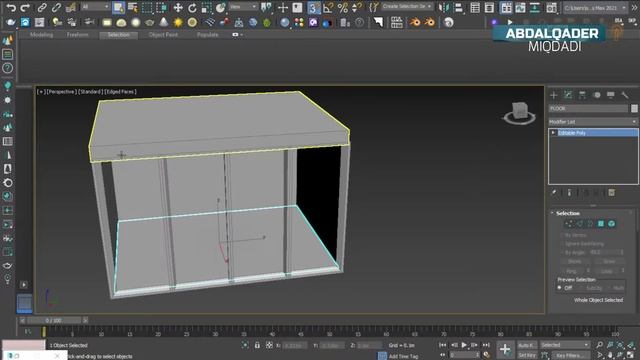Toggle the 3D Snaps button
640x360 pixels.
pyautogui.click(x=313, y=7)
